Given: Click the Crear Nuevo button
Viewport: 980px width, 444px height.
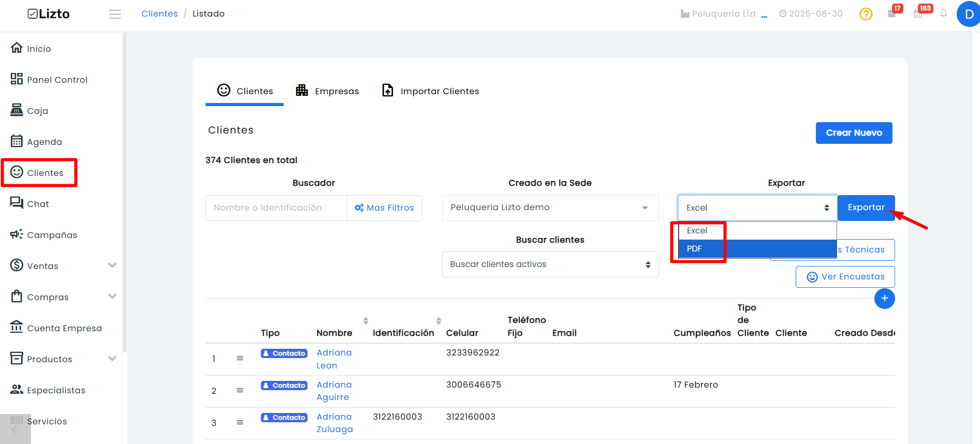Looking at the screenshot, I should click(x=854, y=133).
